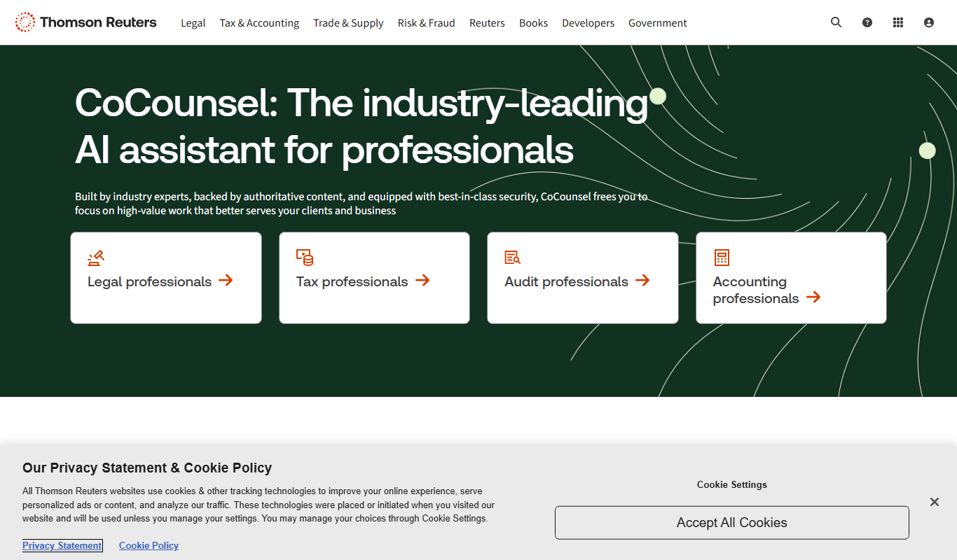Click the Tax professionals database icon
957x560 pixels.
[x=305, y=258]
